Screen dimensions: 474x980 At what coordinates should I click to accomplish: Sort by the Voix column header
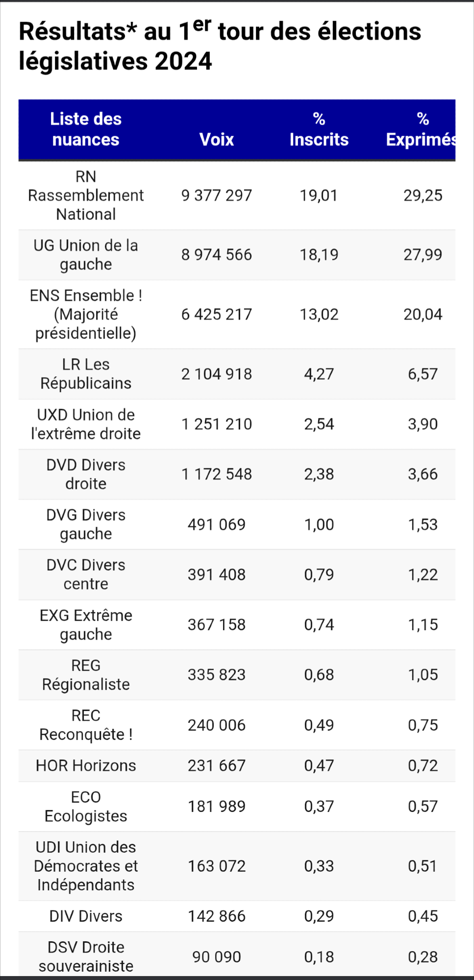216,140
